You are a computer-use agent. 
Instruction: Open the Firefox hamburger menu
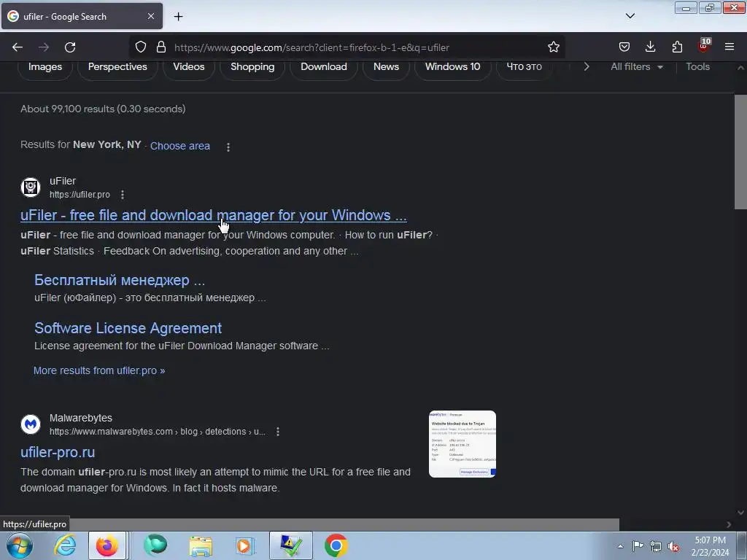click(x=729, y=47)
